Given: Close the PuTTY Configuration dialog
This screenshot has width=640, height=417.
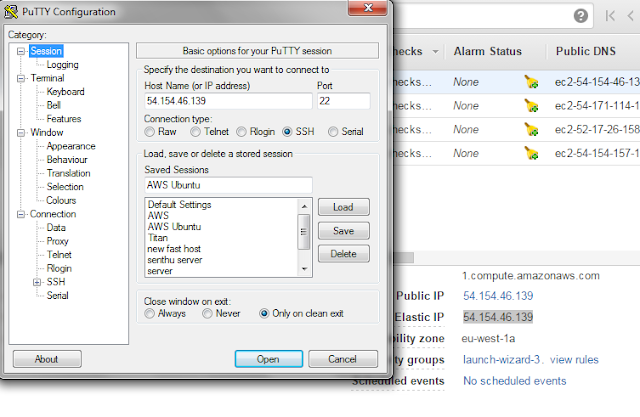Looking at the screenshot, I should [368, 7].
